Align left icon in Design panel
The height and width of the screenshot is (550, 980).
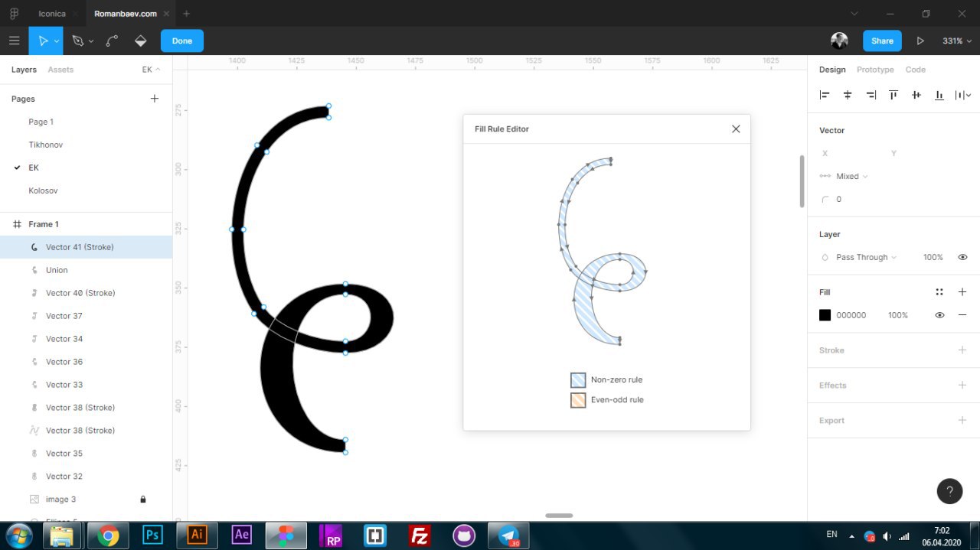coord(825,95)
